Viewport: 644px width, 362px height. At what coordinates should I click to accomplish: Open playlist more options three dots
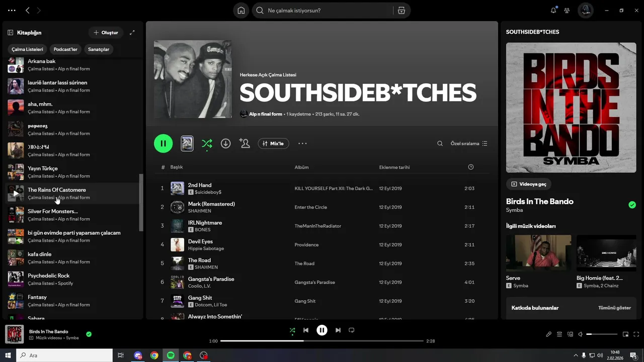(x=302, y=143)
